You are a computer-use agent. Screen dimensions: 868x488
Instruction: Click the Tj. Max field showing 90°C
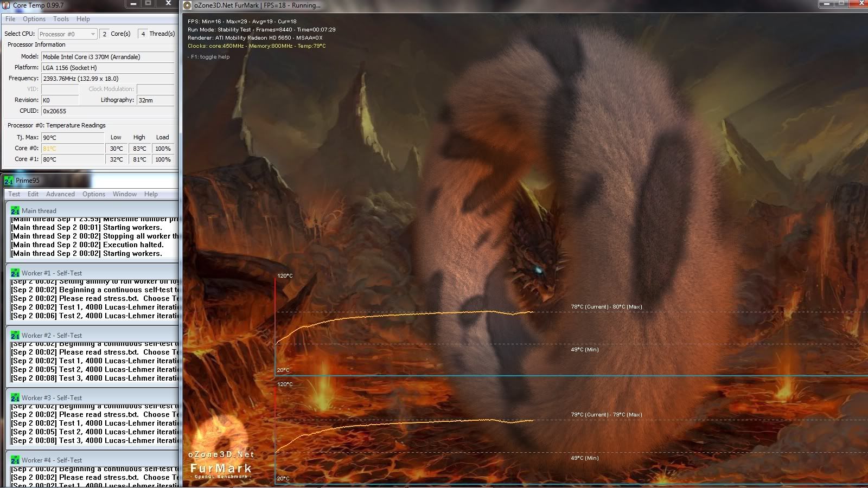click(73, 138)
